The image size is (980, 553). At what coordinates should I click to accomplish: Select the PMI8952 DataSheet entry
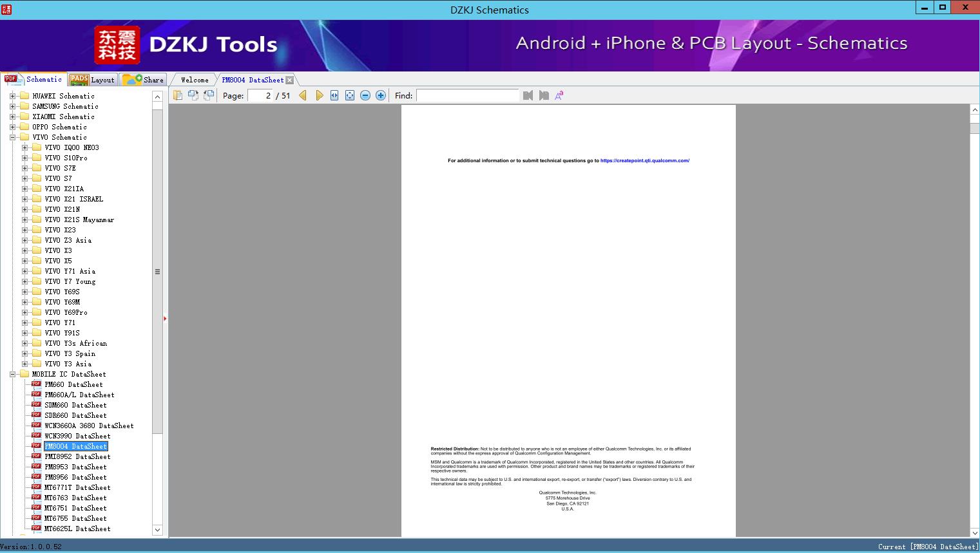pos(77,456)
